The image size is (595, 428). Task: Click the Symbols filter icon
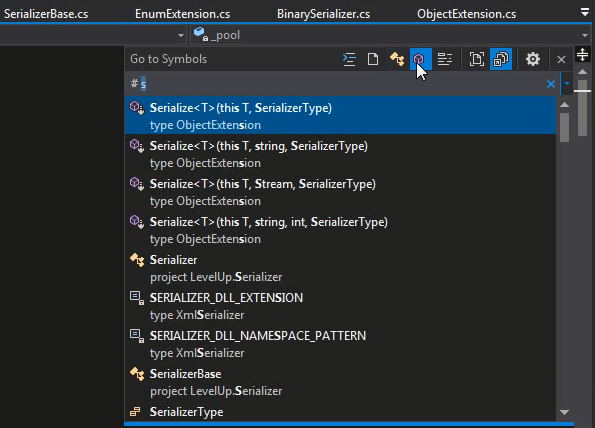(x=445, y=59)
